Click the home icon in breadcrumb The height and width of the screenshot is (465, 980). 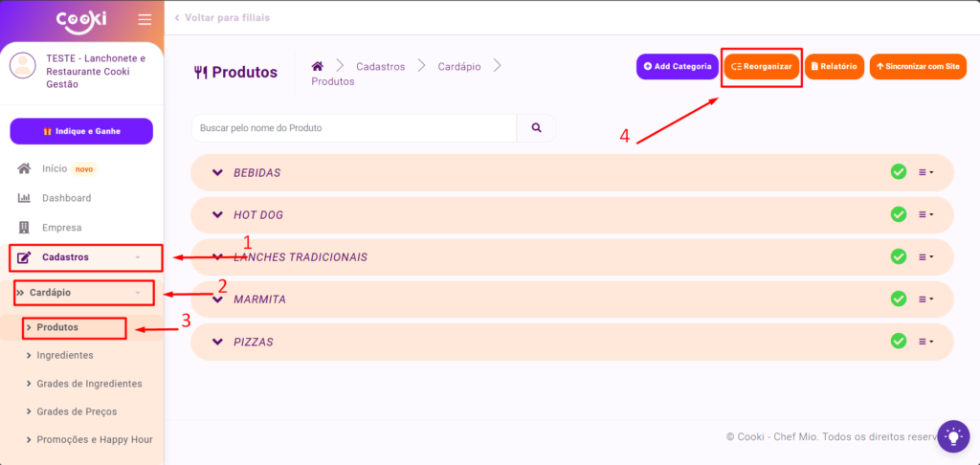point(318,66)
